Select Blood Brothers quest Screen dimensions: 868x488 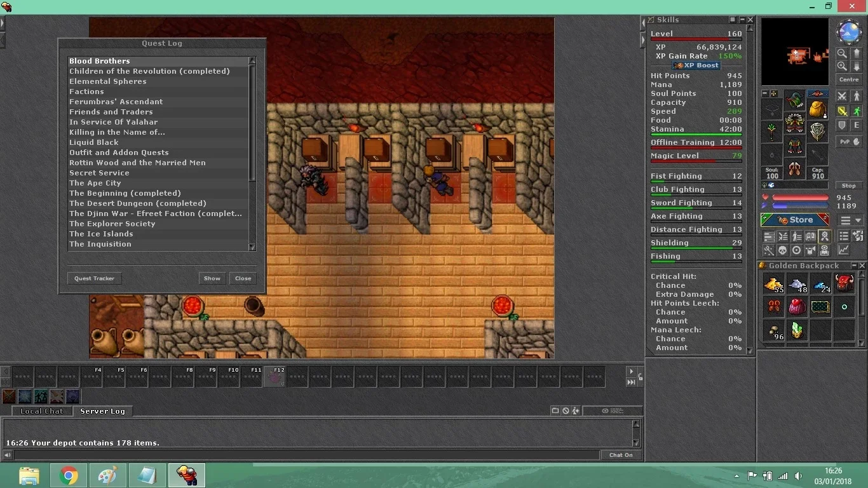click(158, 61)
